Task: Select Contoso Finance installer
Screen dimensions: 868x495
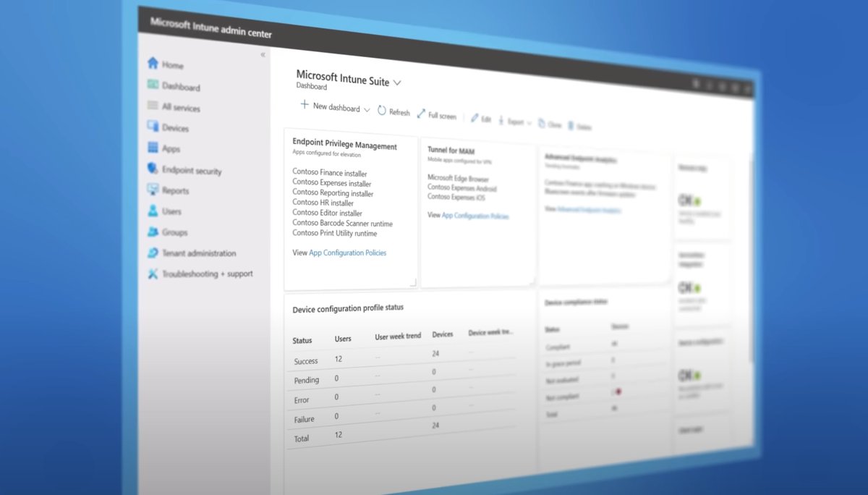Action: point(330,174)
